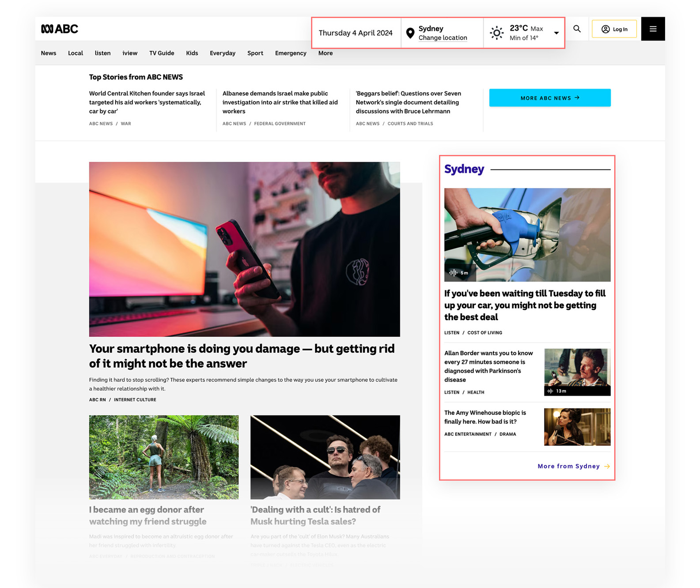
Task: Open Albanese demands Israel investigation story
Action: tap(280, 102)
